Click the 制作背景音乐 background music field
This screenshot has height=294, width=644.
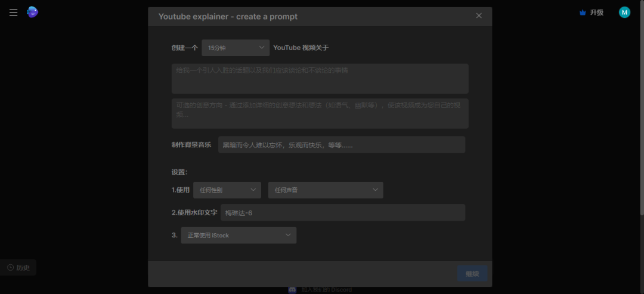[341, 145]
